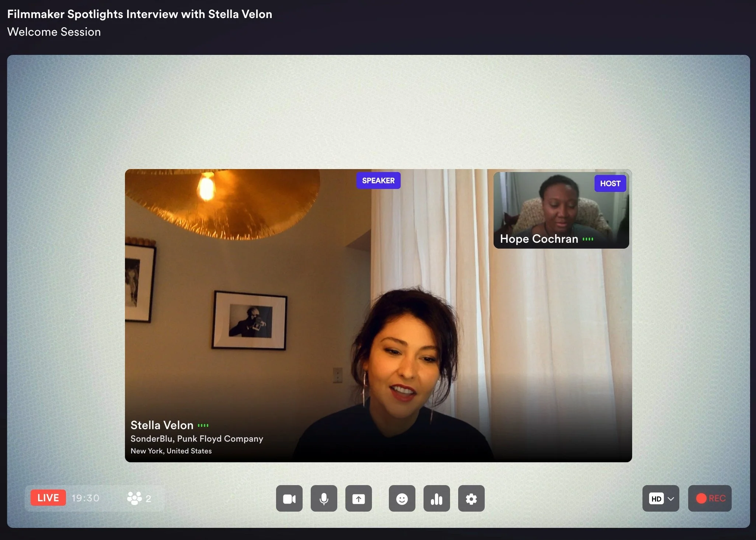Viewport: 756px width, 540px height.
Task: Open the emoji reactions button
Action: pos(402,498)
